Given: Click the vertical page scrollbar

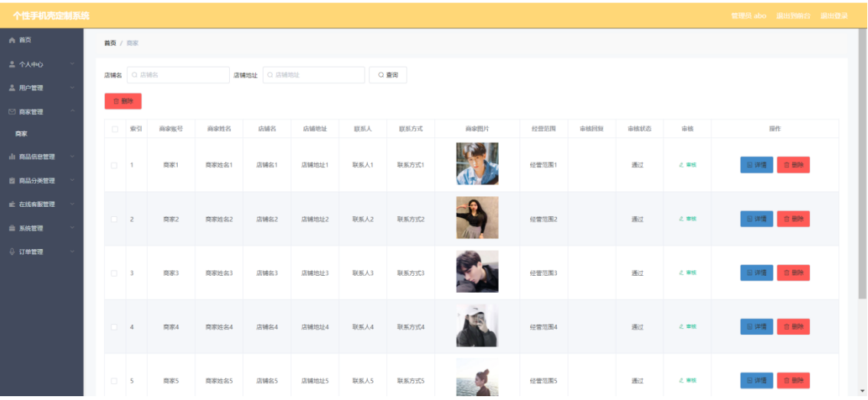Looking at the screenshot, I should coord(863,163).
